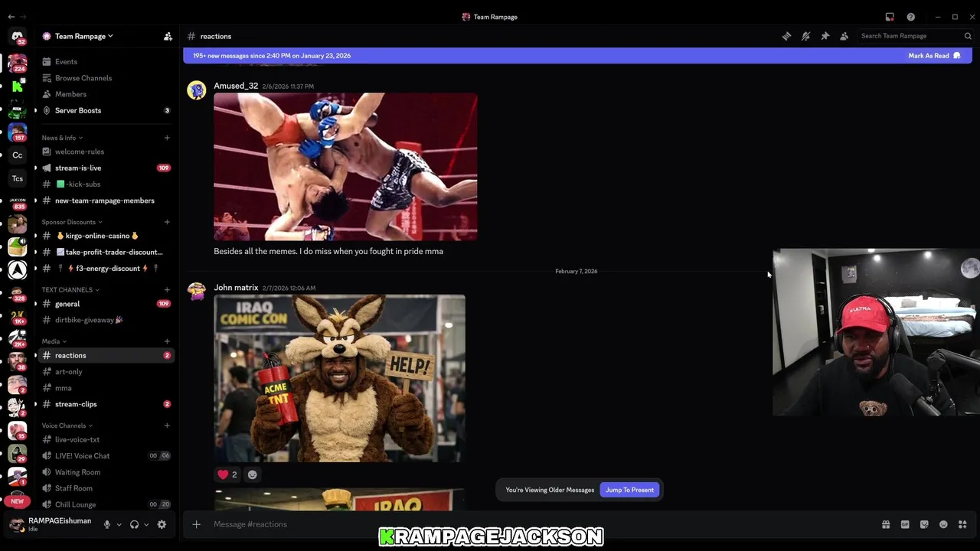Open server icon with 38 badge

tap(17, 361)
